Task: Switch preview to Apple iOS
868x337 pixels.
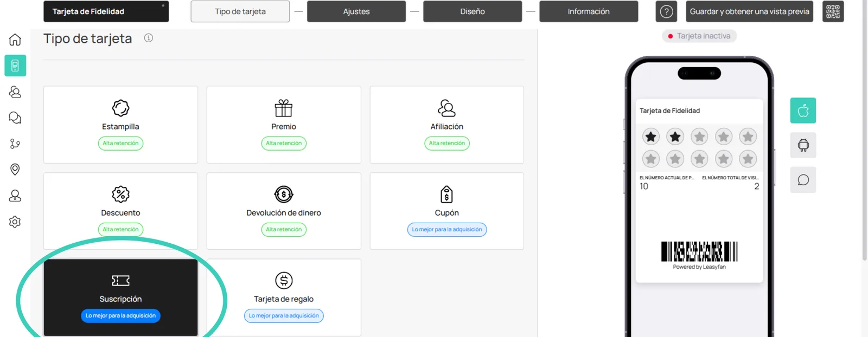Action: tap(803, 111)
